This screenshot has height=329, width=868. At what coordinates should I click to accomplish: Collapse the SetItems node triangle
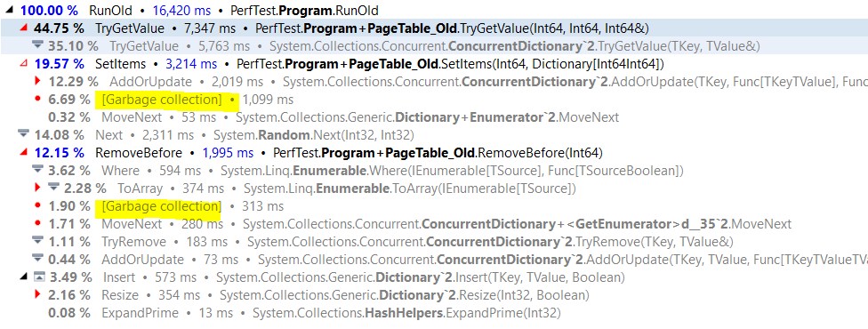click(23, 64)
